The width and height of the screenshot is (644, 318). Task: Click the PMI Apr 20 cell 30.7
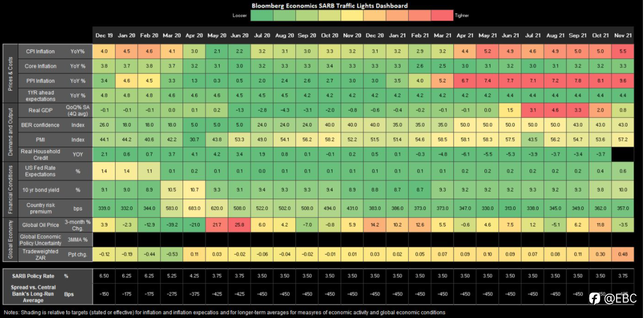194,139
